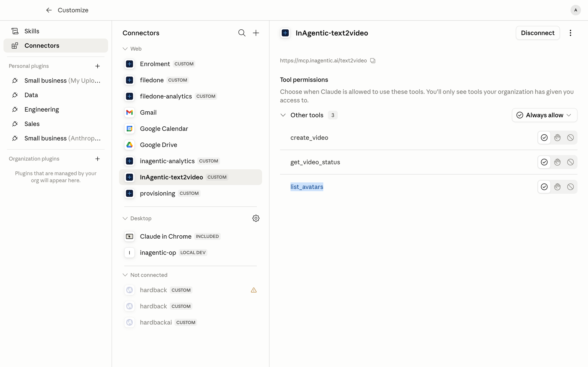
Task: Click the Google Calendar icon
Action: (x=129, y=129)
